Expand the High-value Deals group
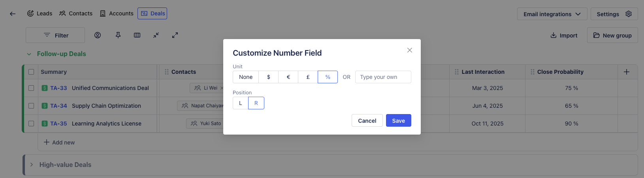This screenshot has height=178, width=644. [x=32, y=165]
